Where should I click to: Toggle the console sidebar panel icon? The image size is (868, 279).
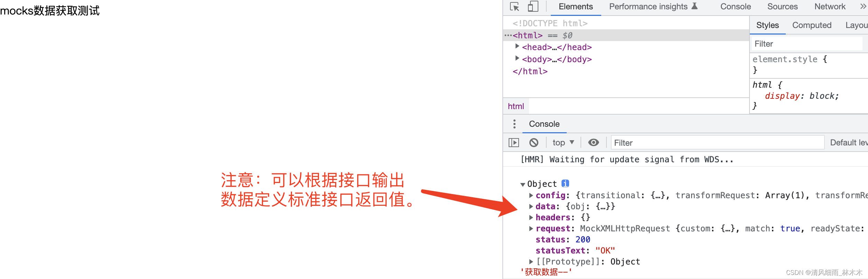(514, 143)
